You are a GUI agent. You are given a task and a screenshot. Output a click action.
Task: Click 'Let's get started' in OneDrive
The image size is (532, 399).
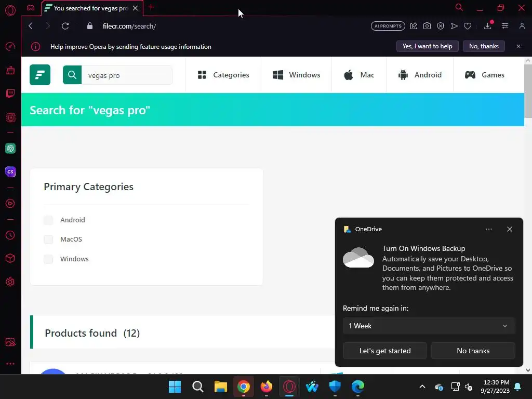pos(385,351)
